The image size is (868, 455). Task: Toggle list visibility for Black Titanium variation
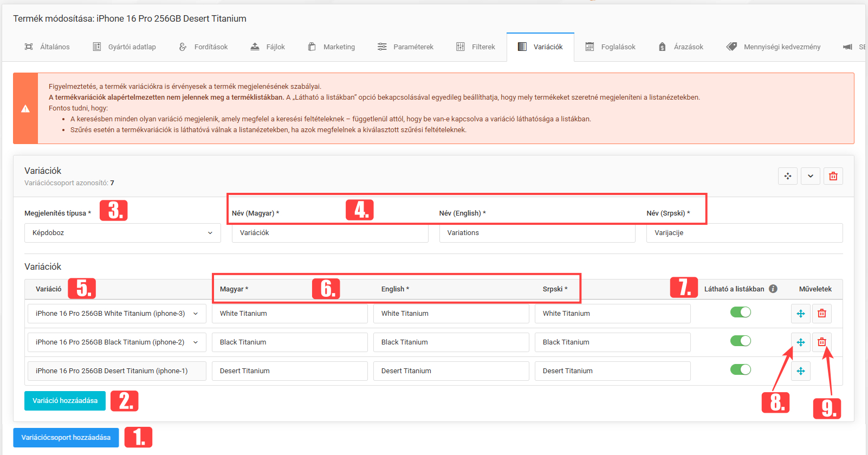[740, 341]
